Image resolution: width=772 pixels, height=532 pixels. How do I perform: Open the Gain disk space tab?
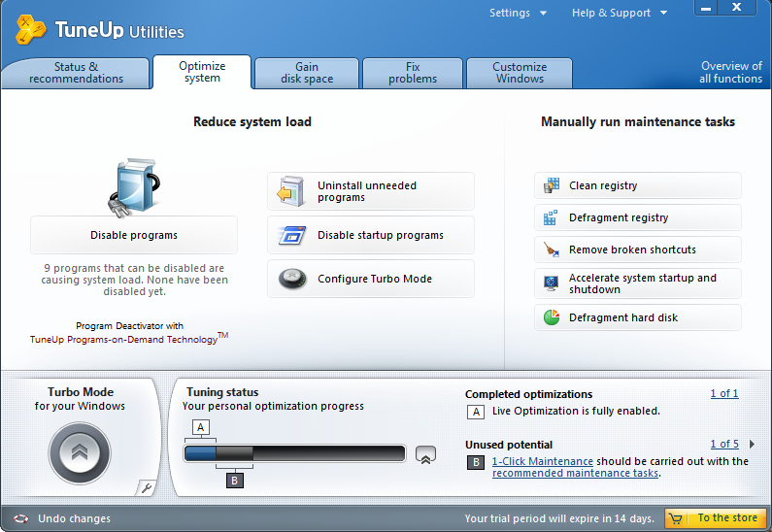click(x=307, y=73)
